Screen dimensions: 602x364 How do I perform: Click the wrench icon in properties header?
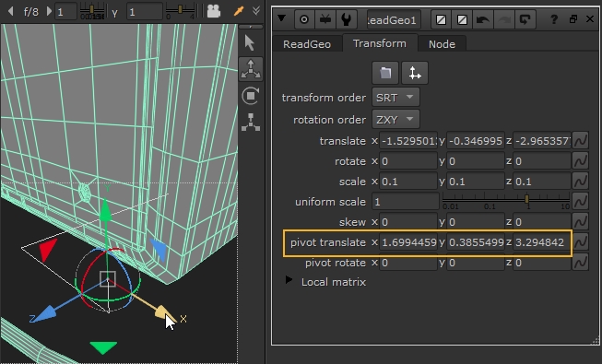pyautogui.click(x=346, y=19)
